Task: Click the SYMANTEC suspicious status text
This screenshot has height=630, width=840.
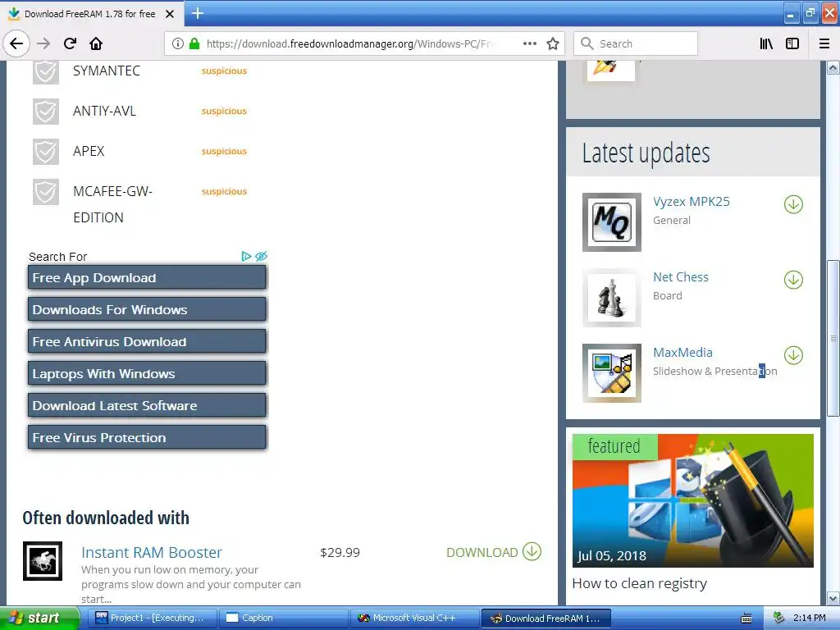Action: point(224,71)
